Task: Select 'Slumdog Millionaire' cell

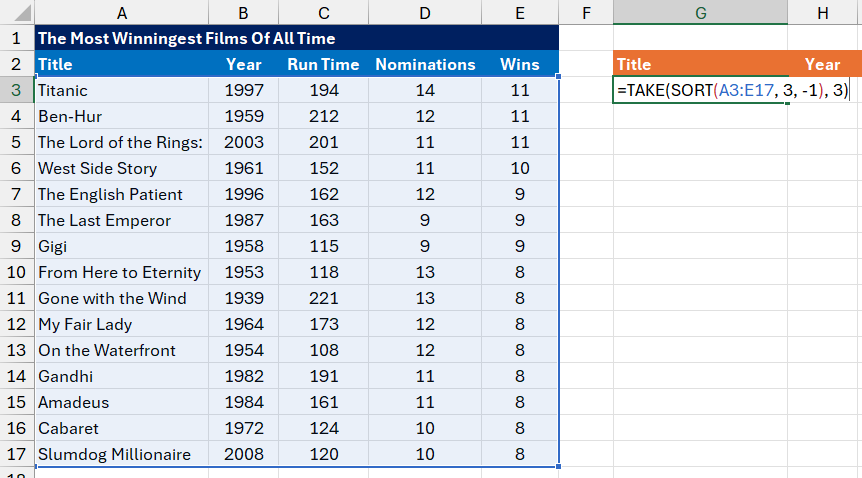Action: point(121,454)
